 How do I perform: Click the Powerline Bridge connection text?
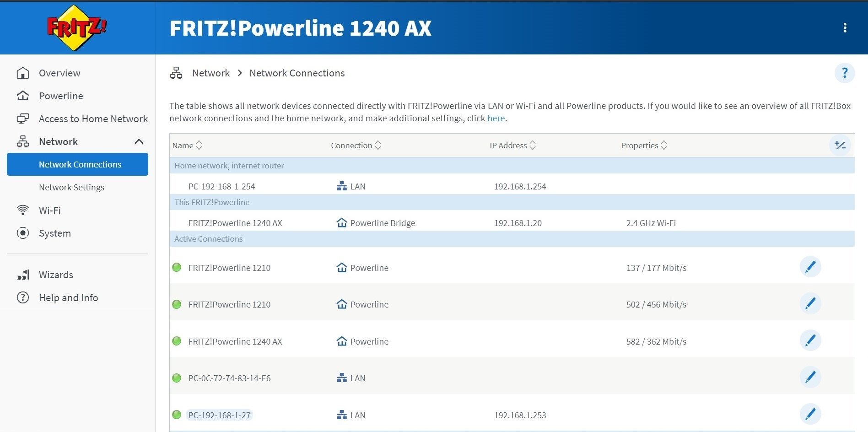coord(383,223)
